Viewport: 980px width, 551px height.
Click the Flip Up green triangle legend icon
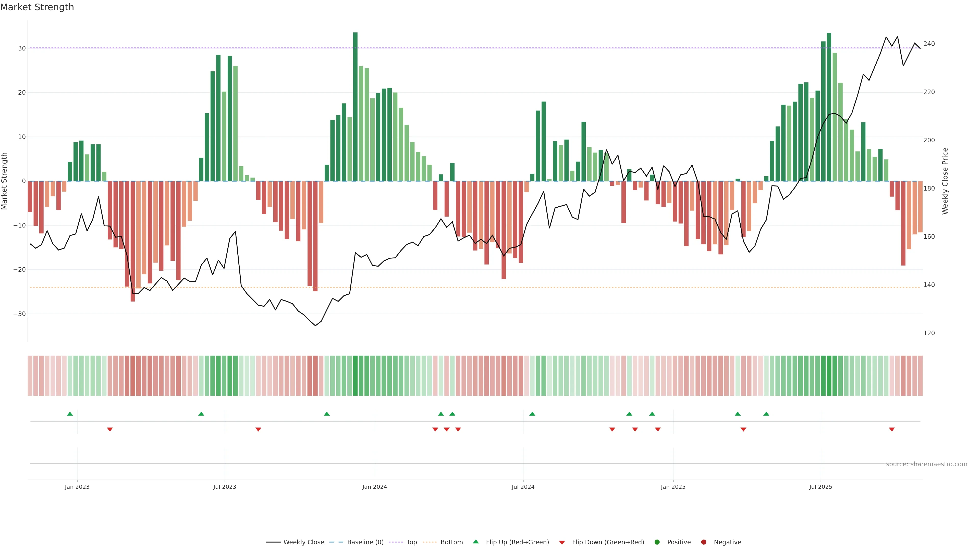point(475,542)
